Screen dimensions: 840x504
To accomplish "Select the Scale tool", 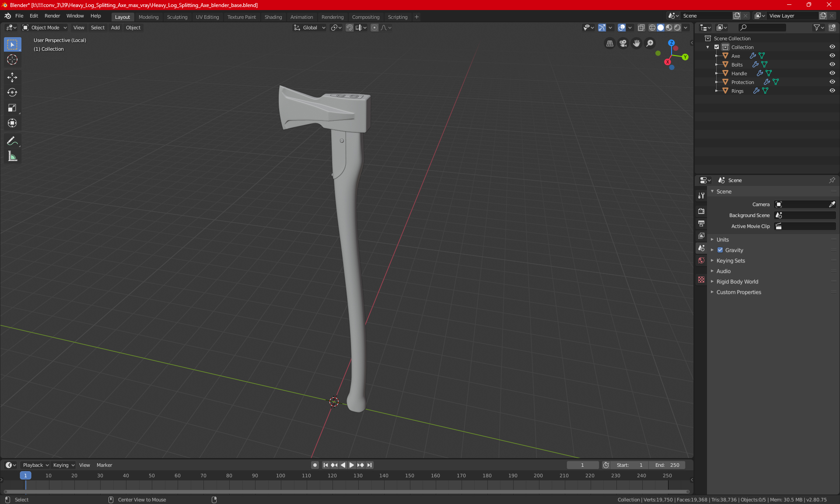I will tap(12, 108).
